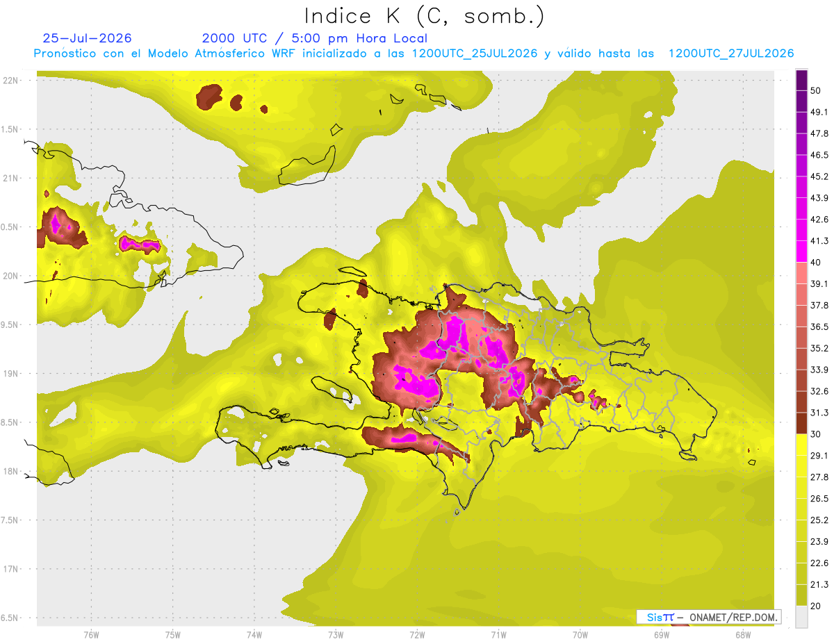
Task: Click the '19N' latitude axis label
Action: tap(11, 374)
